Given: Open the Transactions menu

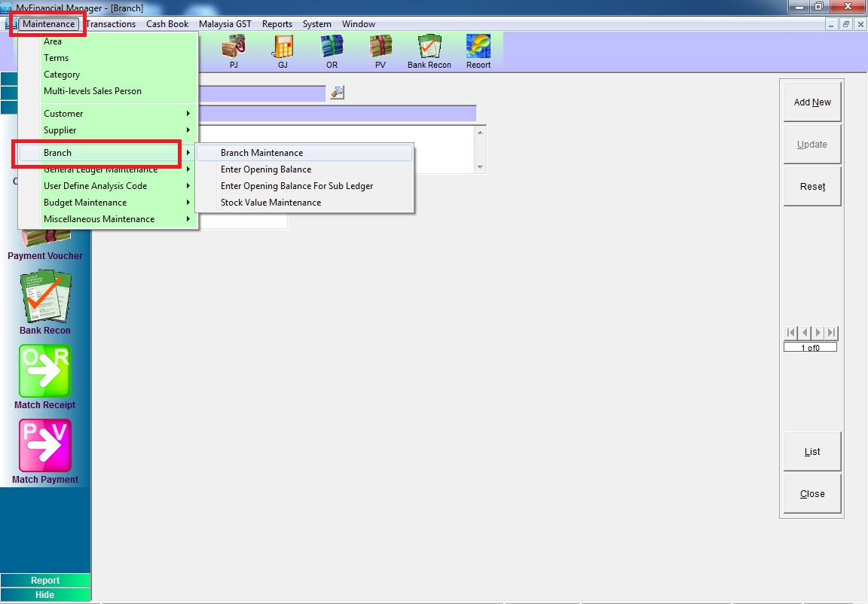Looking at the screenshot, I should click(x=111, y=24).
